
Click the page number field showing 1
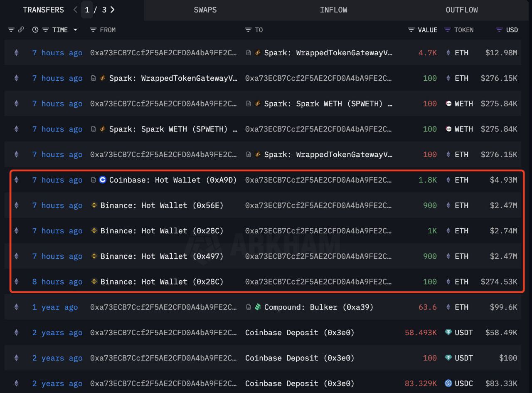click(87, 10)
